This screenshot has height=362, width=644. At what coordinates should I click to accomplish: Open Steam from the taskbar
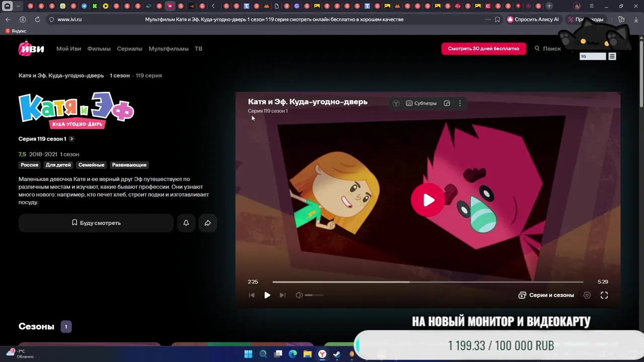point(337,354)
